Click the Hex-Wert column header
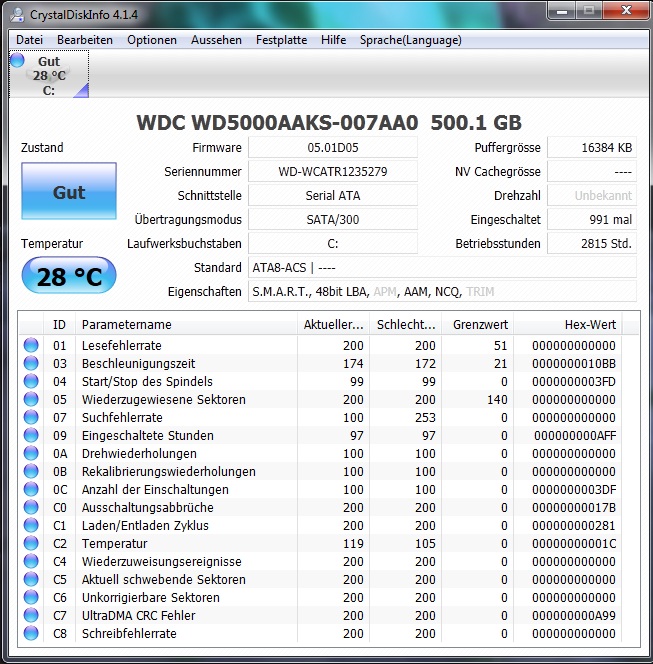The width and height of the screenshot is (653, 664). [568, 324]
